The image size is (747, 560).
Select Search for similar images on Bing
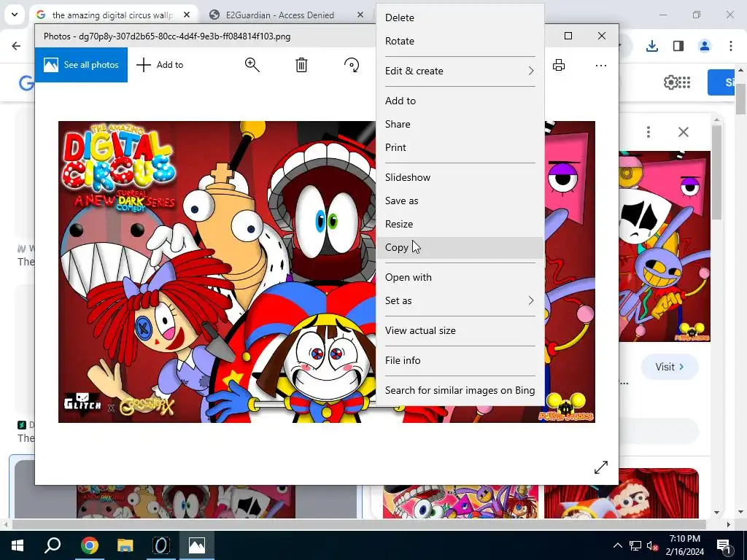click(x=460, y=391)
